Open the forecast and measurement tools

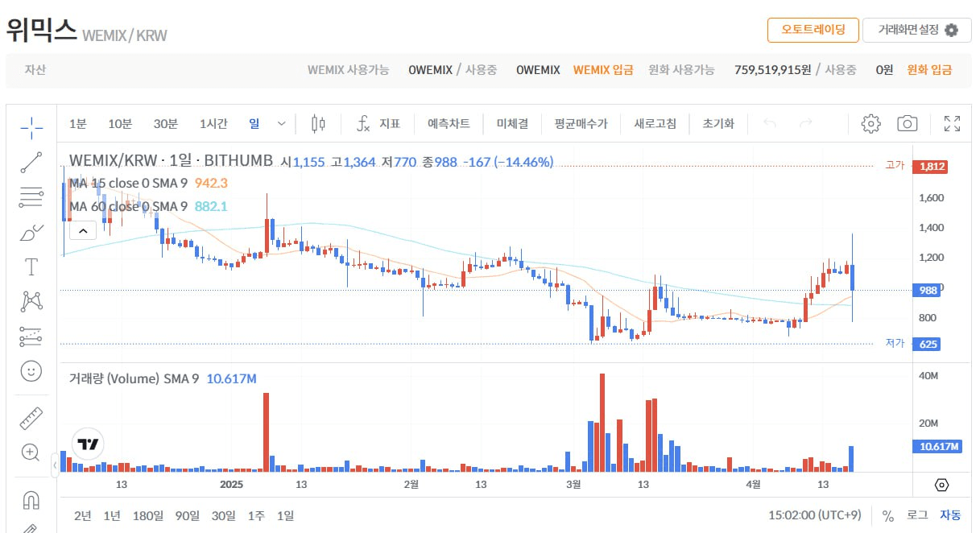[31, 337]
